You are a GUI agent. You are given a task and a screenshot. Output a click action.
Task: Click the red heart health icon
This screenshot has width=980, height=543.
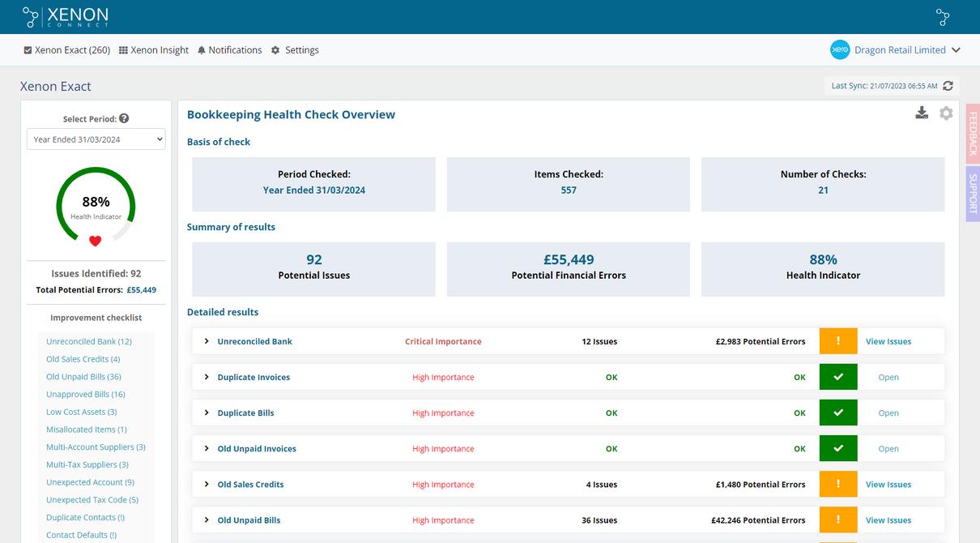coord(95,241)
